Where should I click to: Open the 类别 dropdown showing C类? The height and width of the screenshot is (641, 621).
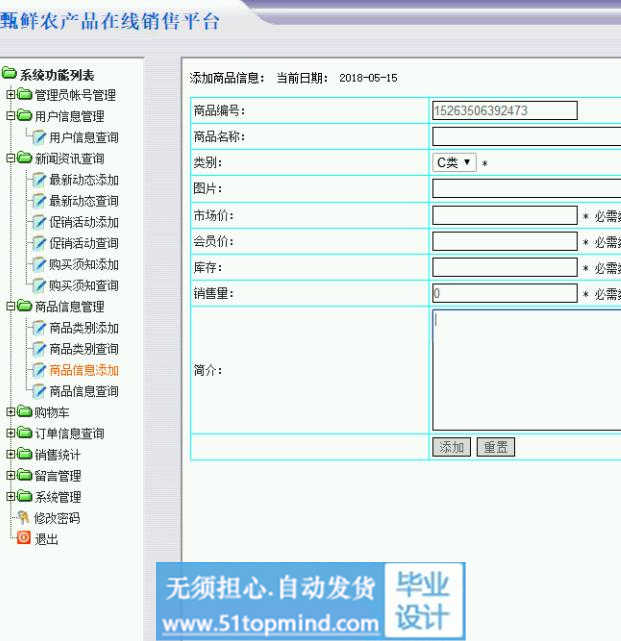click(x=454, y=162)
